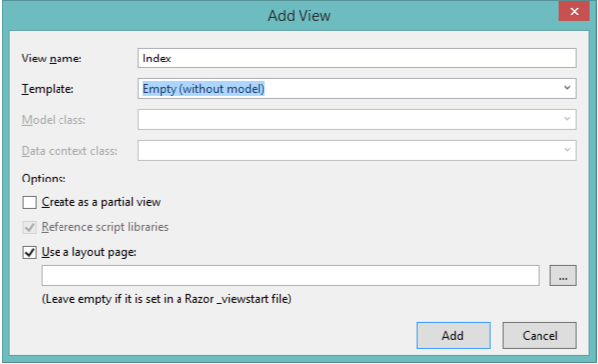Viewport: 598px width, 364px height.
Task: Click the Add button
Action: pos(453,336)
